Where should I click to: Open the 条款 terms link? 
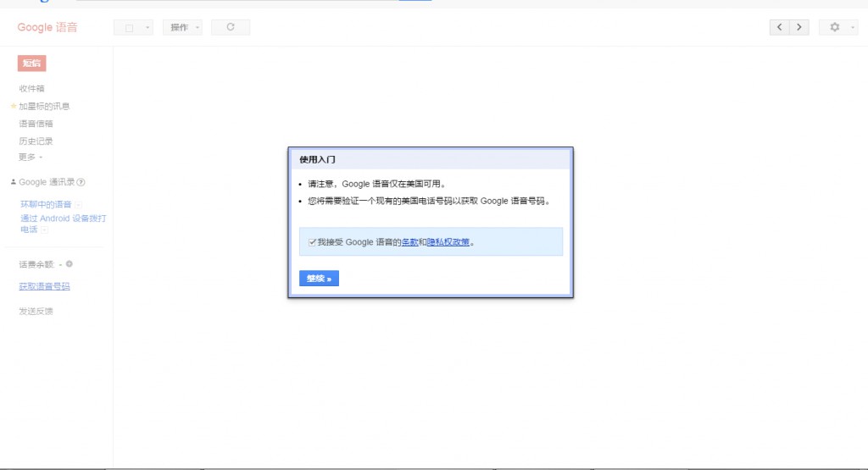click(409, 242)
